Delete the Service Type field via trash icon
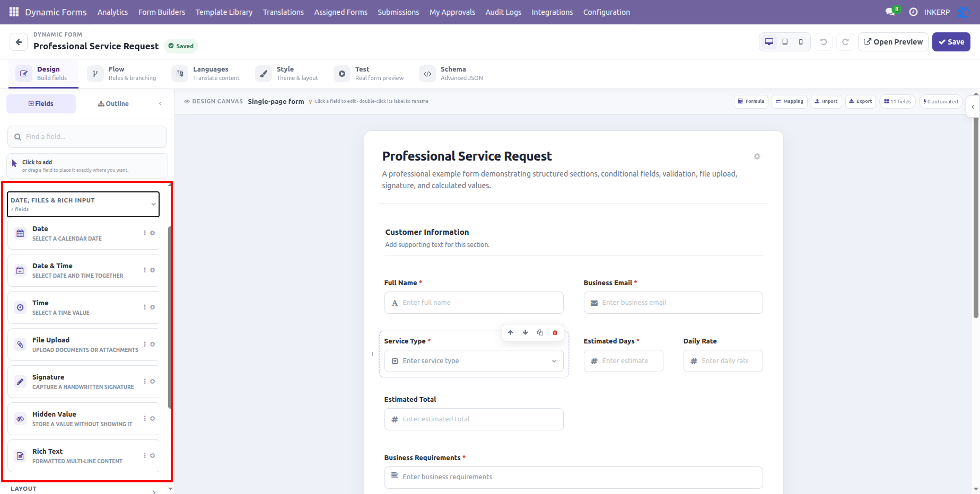This screenshot has height=494, width=980. click(x=555, y=332)
